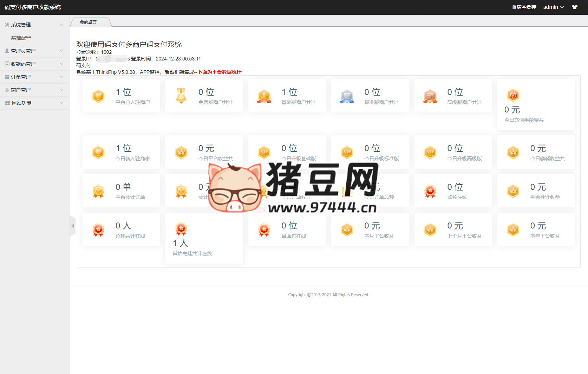Click the gold medal icon on 平台总入驻商户 card
Image resolution: width=588 pixels, height=374 pixels.
click(x=98, y=96)
